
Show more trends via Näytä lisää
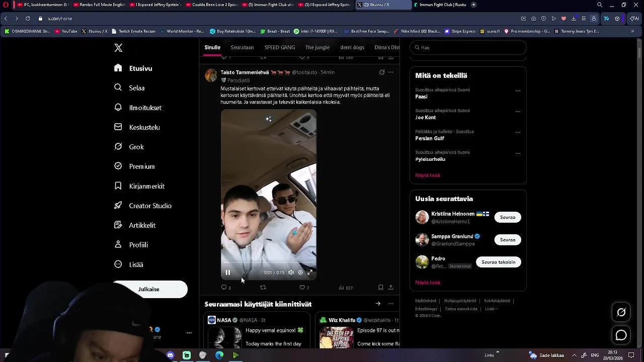pos(428,175)
